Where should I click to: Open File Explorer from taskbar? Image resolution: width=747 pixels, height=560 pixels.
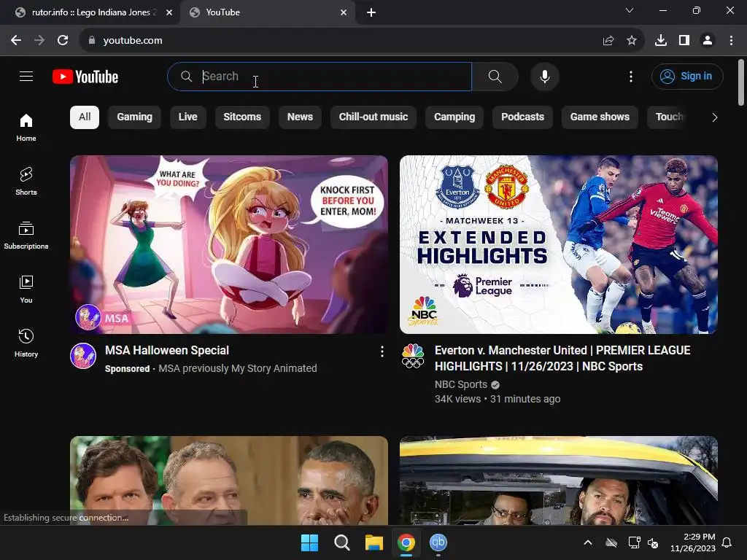coord(374,542)
